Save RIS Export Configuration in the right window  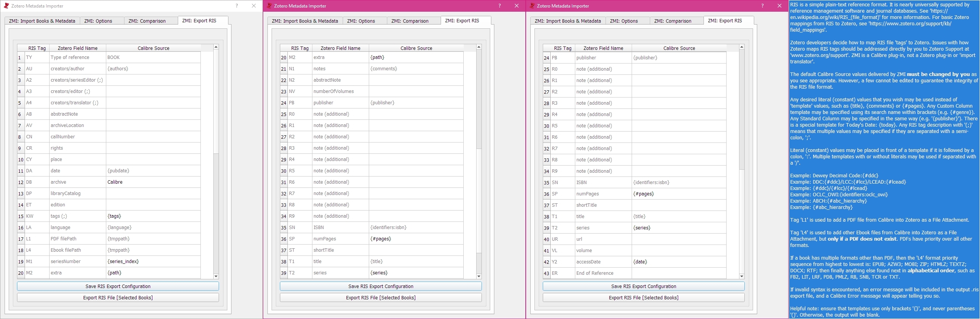coord(644,286)
